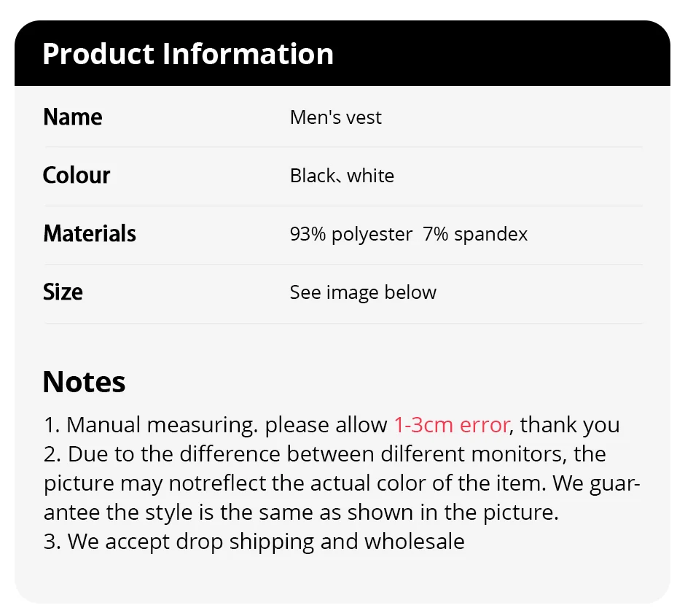Select the "93% polyester" material text
685x616 pixels.
(x=351, y=234)
